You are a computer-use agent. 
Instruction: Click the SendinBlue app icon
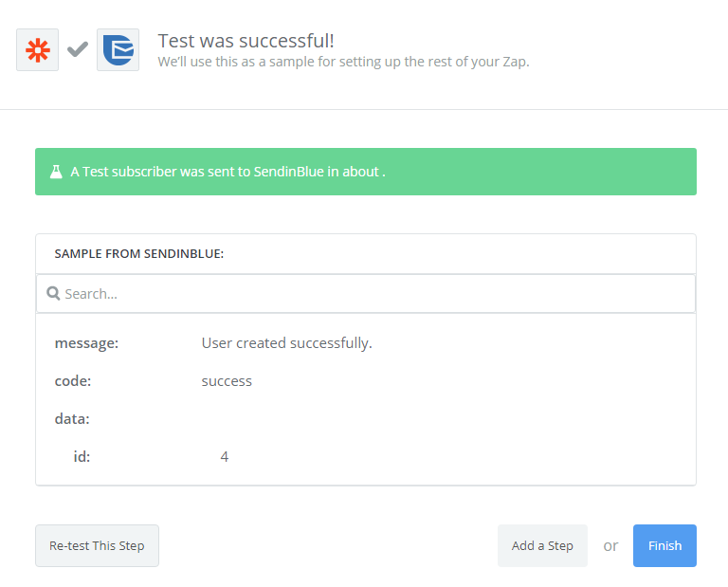tap(118, 49)
